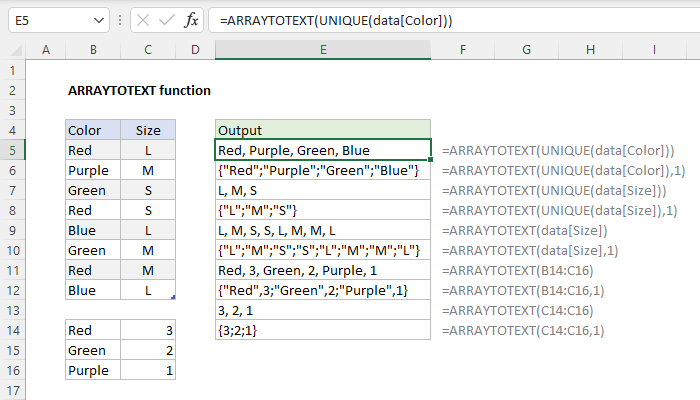Select column H header

click(x=590, y=50)
